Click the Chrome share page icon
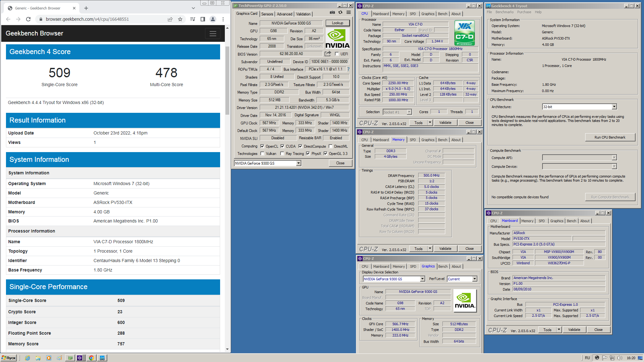The image size is (644, 362). click(170, 19)
